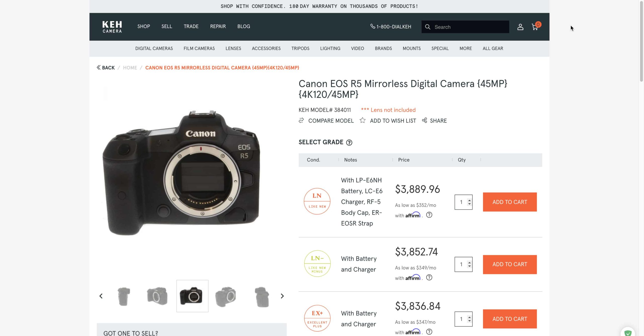Viewport: 644px width, 336px height.
Task: Click the search magnifier icon
Action: pos(428,27)
